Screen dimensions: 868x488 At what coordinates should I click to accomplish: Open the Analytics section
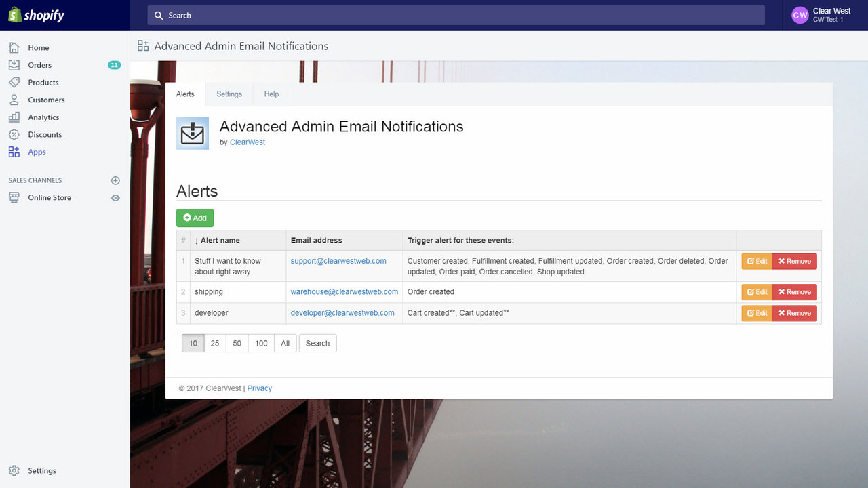tap(43, 117)
